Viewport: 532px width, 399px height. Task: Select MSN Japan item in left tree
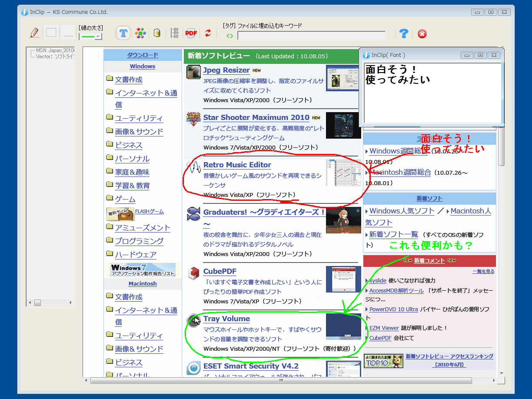55,50
